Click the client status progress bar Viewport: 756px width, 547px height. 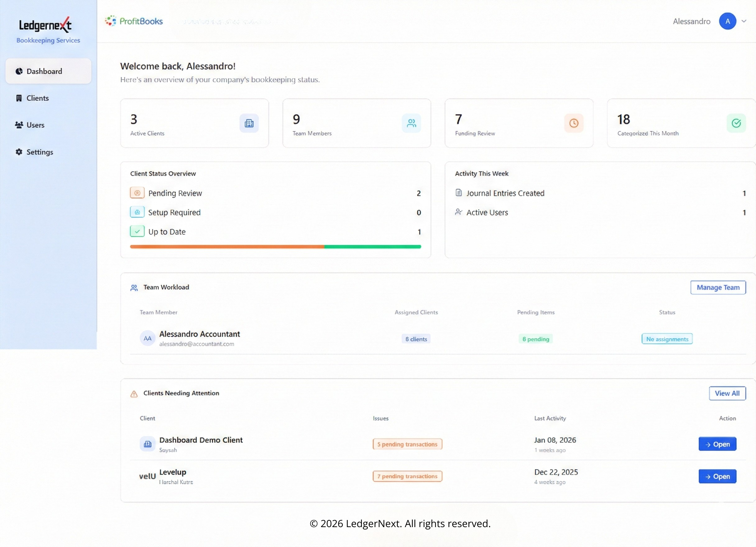(x=275, y=247)
